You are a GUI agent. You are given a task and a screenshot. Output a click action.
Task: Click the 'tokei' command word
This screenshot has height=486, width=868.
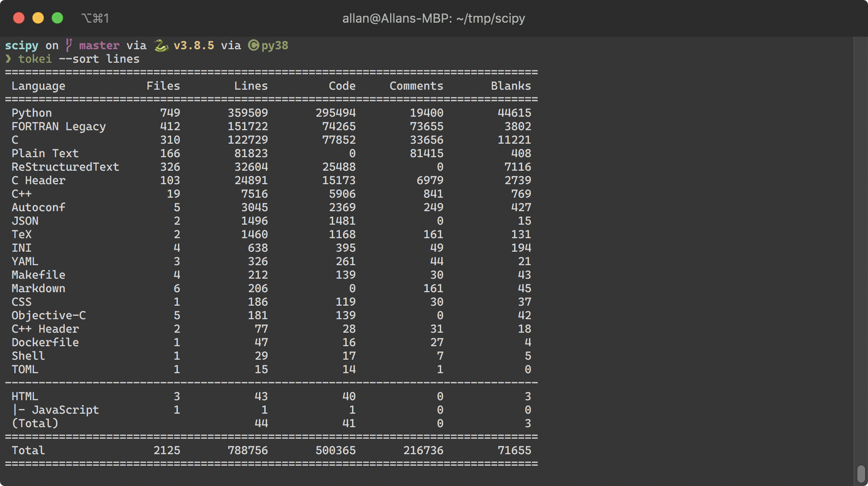tap(35, 59)
